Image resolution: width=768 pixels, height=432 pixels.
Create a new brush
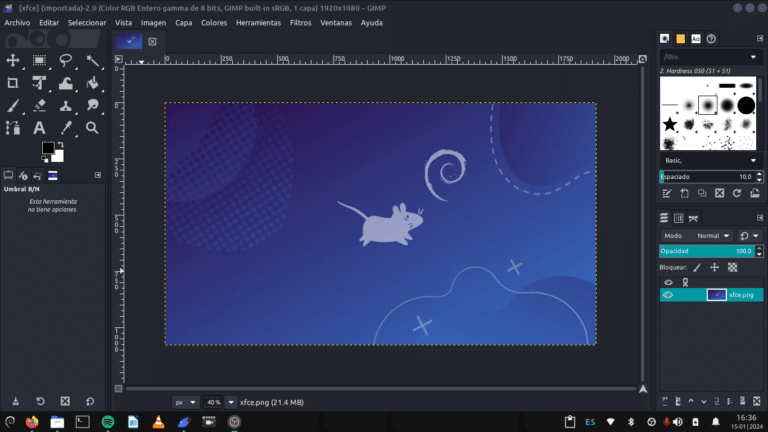click(684, 193)
